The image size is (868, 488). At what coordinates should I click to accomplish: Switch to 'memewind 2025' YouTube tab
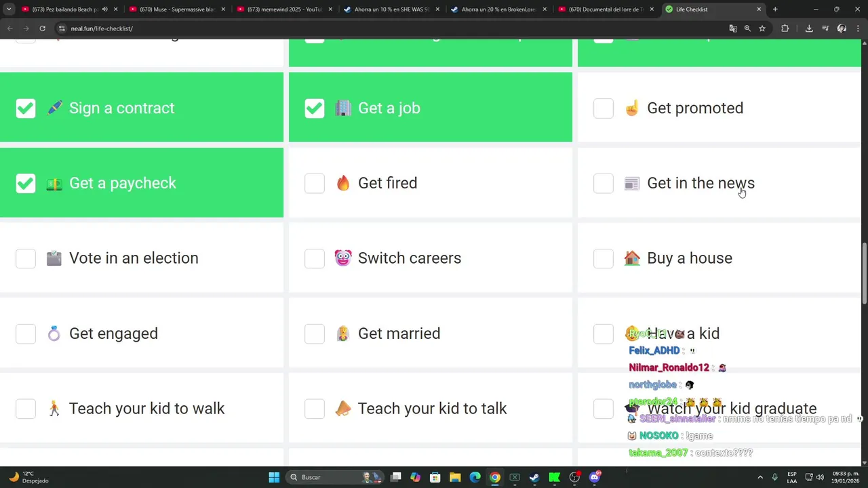[284, 9]
